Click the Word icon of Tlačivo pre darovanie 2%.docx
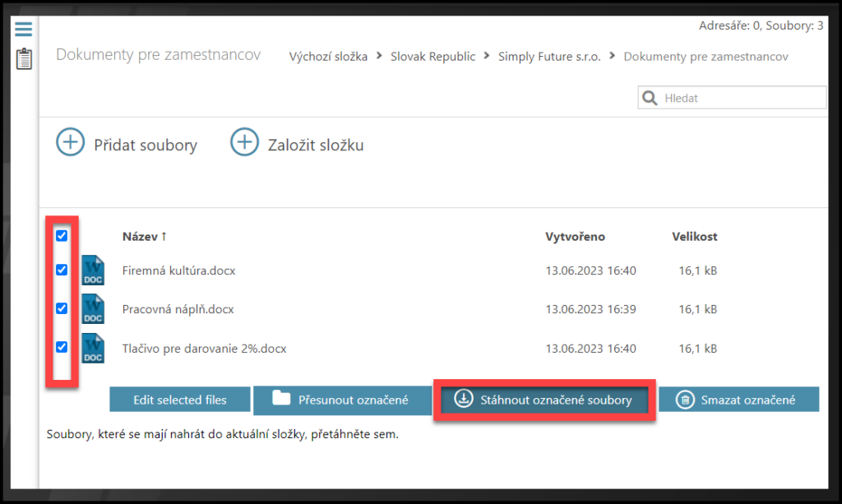This screenshot has width=842, height=504. [x=93, y=348]
